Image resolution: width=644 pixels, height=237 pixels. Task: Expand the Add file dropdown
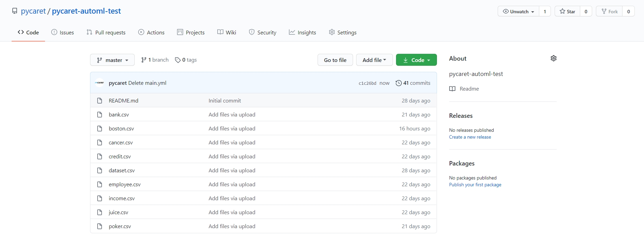(374, 60)
